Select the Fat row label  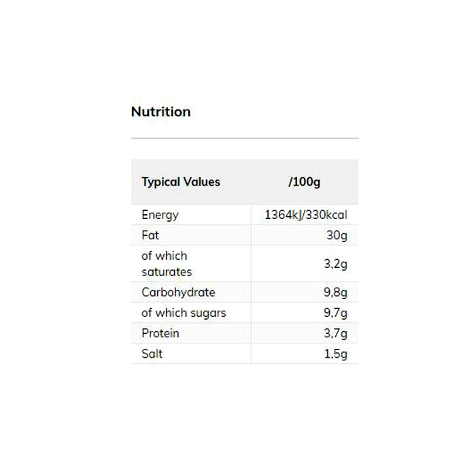click(x=150, y=235)
